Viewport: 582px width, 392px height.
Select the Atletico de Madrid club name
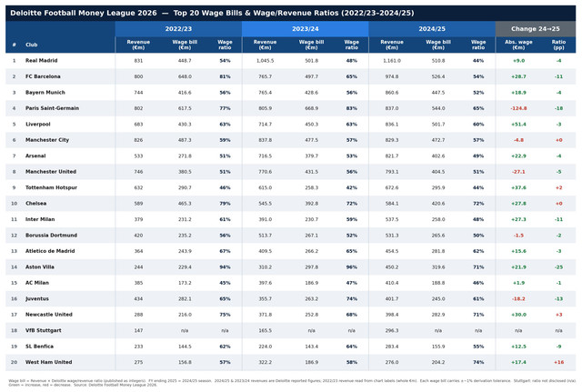pyautogui.click(x=50, y=251)
